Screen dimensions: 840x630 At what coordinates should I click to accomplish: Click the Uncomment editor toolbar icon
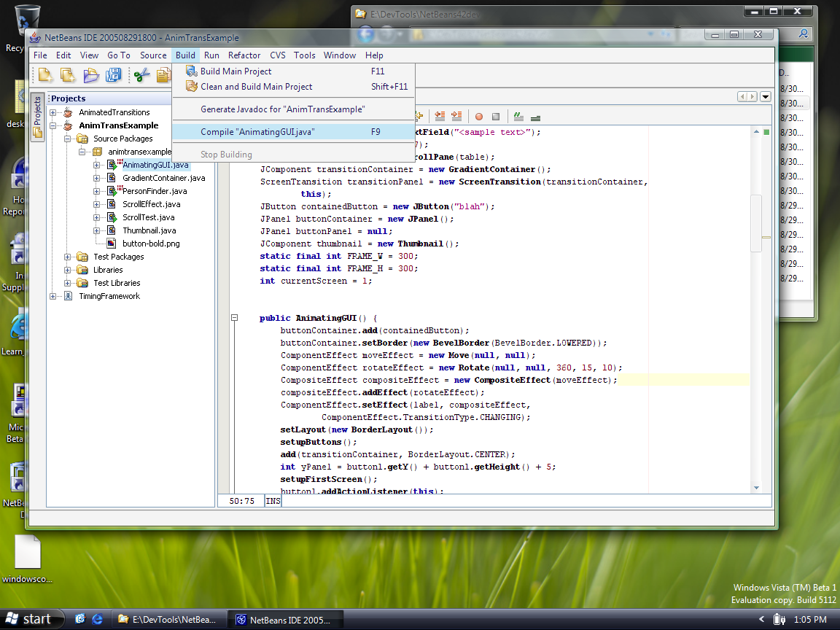click(535, 117)
